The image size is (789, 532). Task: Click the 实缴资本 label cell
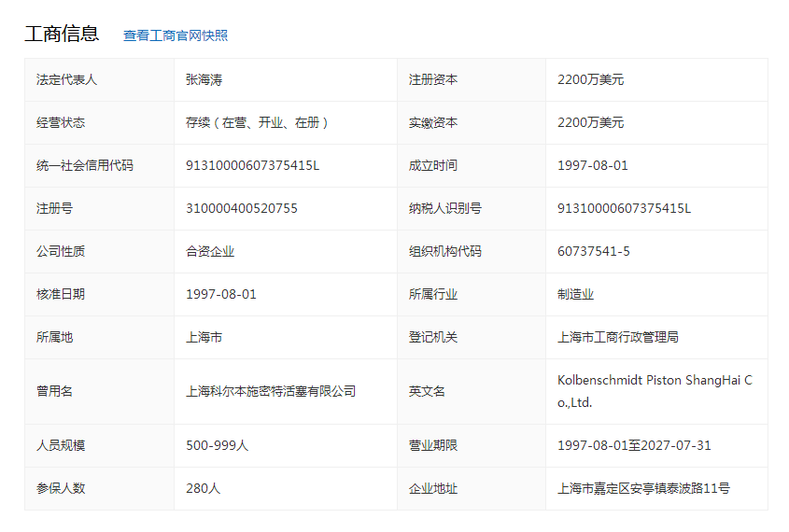point(472,122)
